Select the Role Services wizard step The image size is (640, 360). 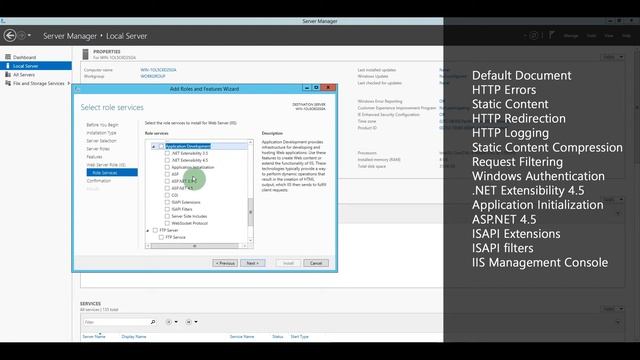(x=112, y=173)
